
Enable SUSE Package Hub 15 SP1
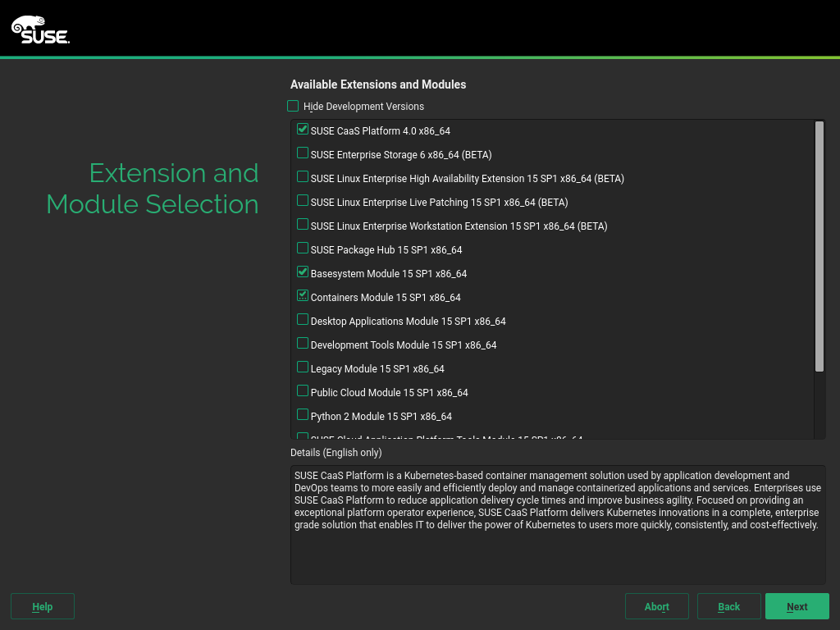click(x=303, y=249)
